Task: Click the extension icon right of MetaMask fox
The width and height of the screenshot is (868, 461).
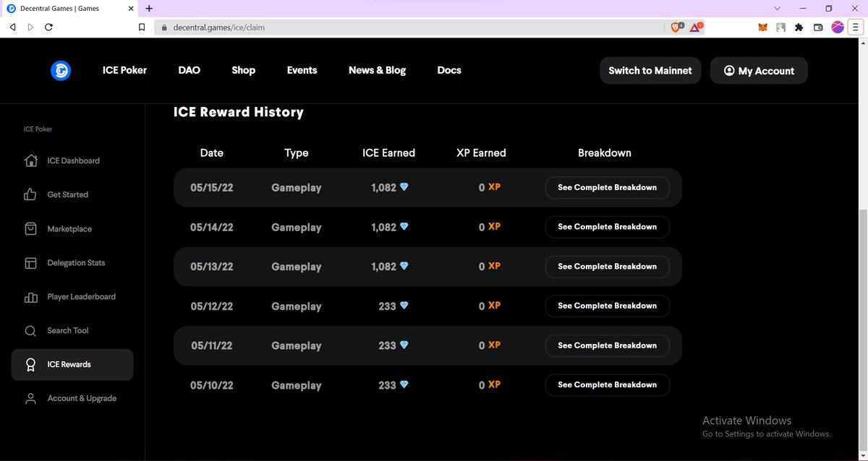Action: coord(781,27)
